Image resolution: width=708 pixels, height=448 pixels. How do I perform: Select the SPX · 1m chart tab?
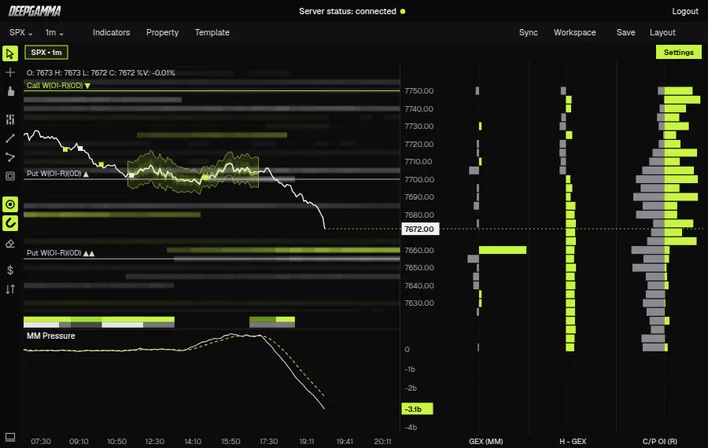[x=47, y=52]
